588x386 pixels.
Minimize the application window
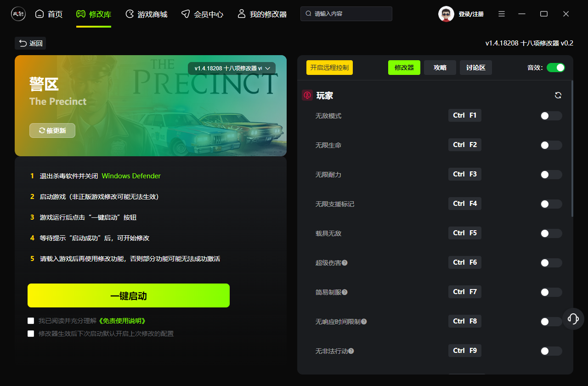522,14
